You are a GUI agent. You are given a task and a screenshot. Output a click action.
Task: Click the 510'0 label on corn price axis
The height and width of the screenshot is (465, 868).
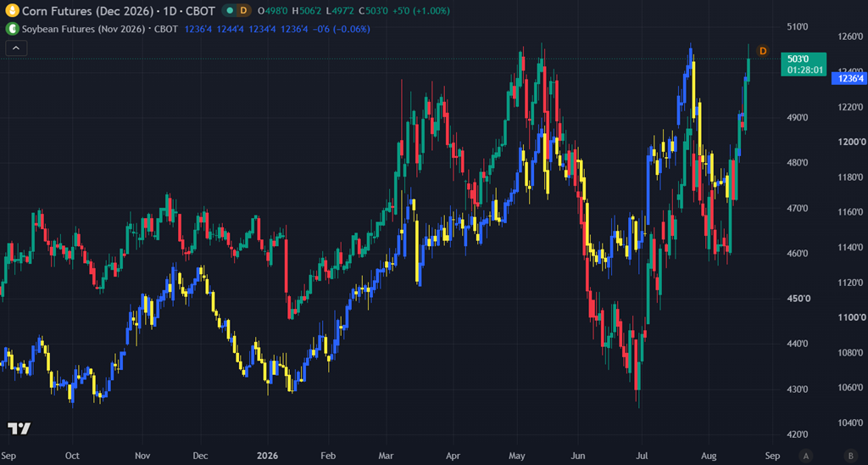pyautogui.click(x=797, y=26)
